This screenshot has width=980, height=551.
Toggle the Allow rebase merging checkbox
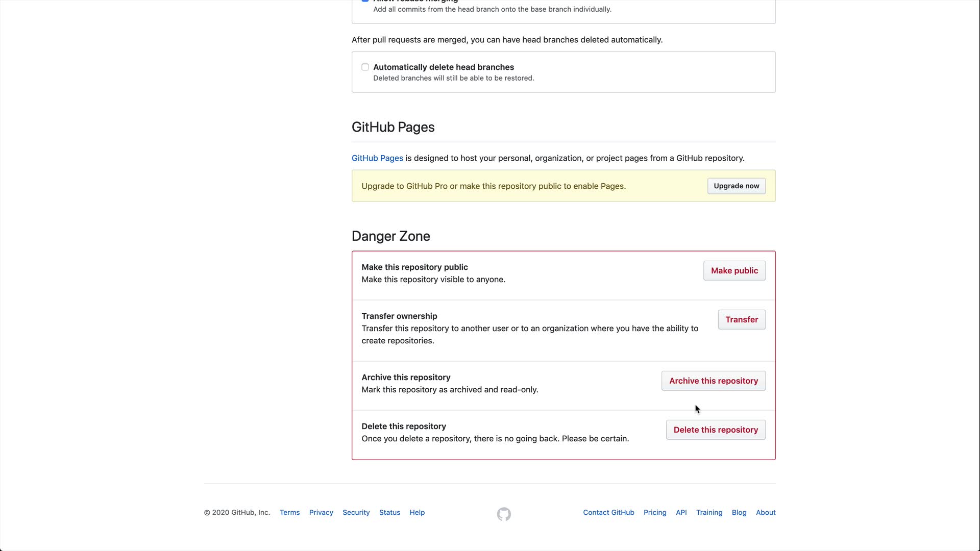pos(365,1)
